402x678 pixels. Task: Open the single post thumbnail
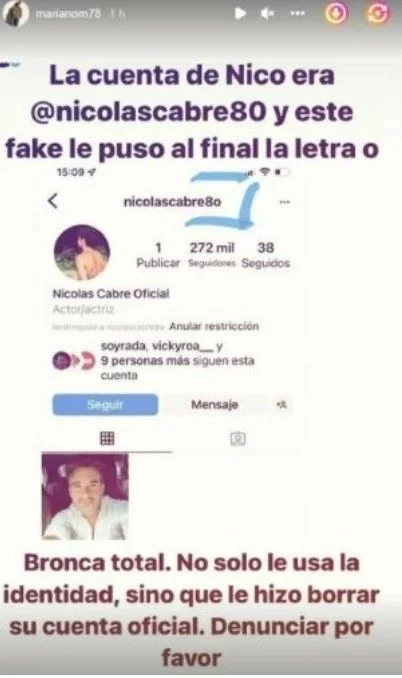click(x=85, y=496)
